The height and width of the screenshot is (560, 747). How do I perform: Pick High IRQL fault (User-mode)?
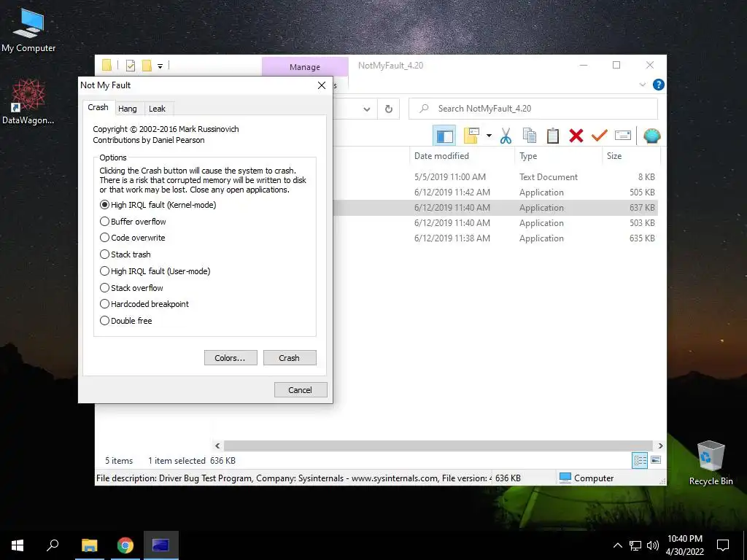(155, 271)
